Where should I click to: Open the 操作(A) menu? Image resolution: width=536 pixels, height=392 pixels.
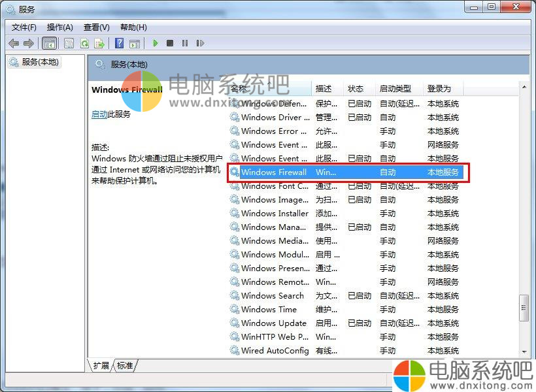(x=60, y=27)
